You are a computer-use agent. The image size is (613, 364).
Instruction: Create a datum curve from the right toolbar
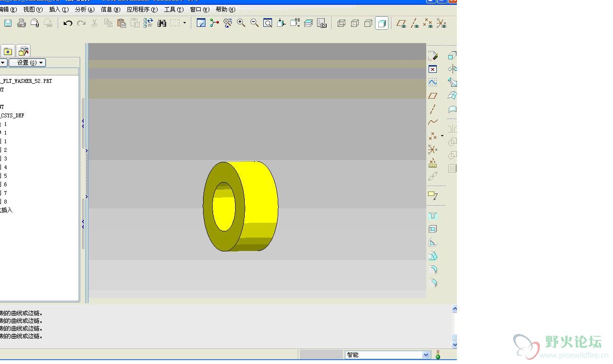click(x=433, y=123)
